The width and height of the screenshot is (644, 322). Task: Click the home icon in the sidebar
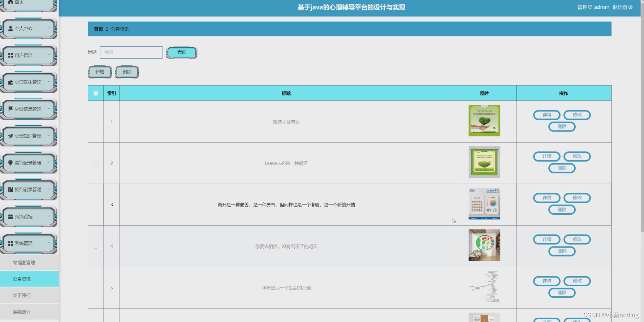(10, 2)
